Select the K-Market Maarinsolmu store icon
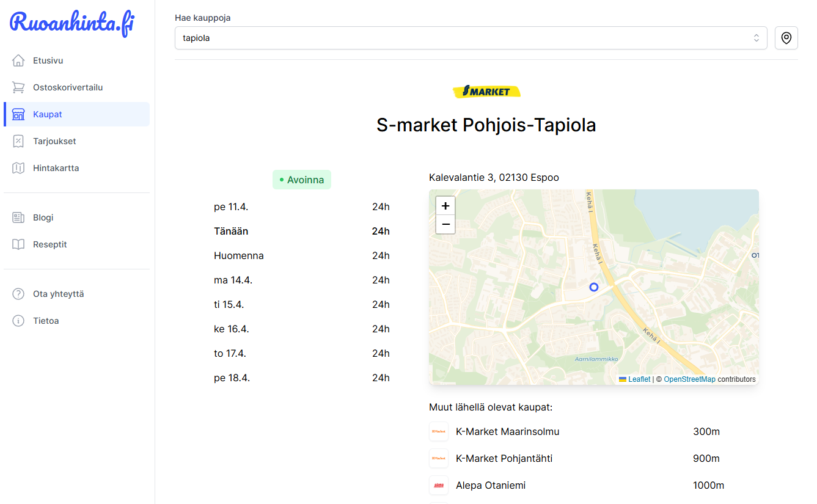 tap(439, 431)
